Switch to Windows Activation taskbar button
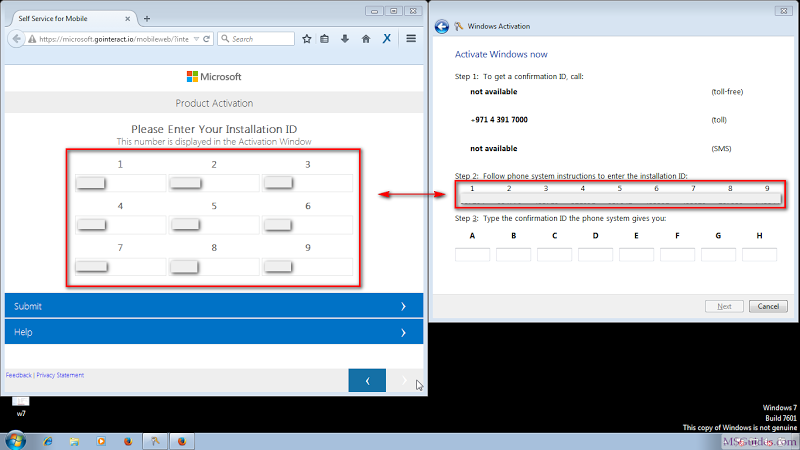 (155, 441)
